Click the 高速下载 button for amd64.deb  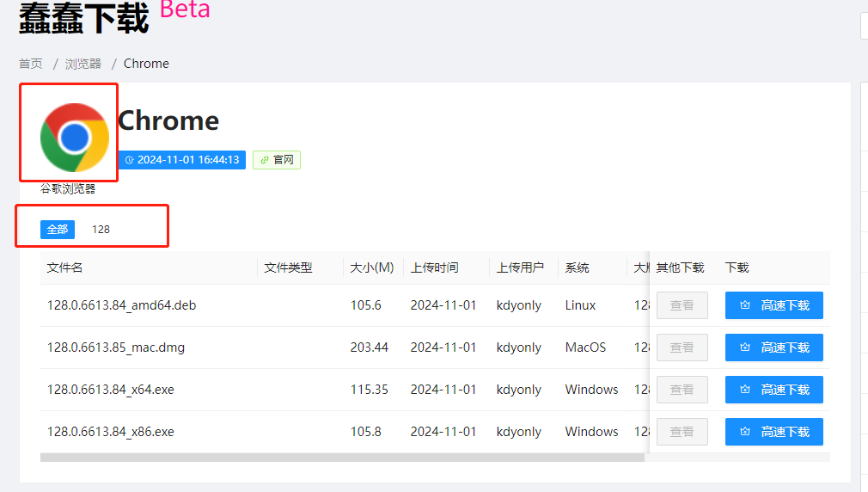tap(773, 305)
